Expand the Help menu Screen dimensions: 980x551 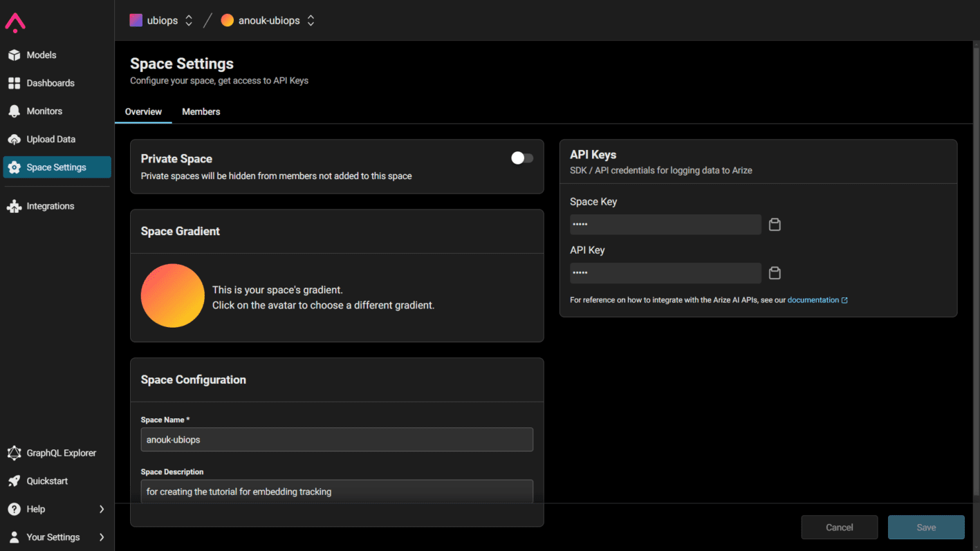35,509
